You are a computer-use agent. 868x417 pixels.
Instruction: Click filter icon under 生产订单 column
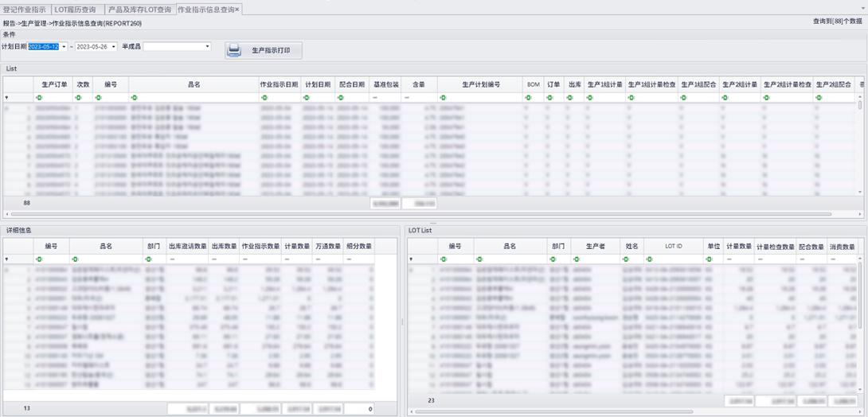pyautogui.click(x=37, y=98)
